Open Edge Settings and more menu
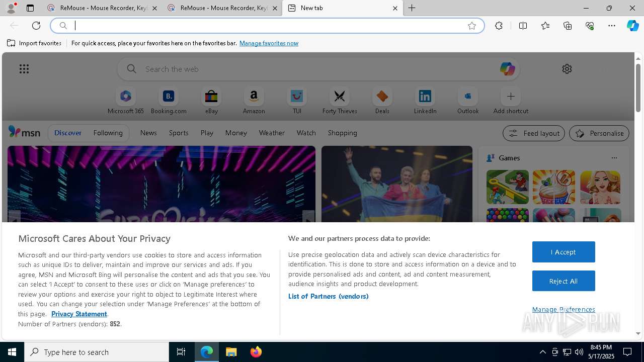The width and height of the screenshot is (644, 362). pos(612,26)
